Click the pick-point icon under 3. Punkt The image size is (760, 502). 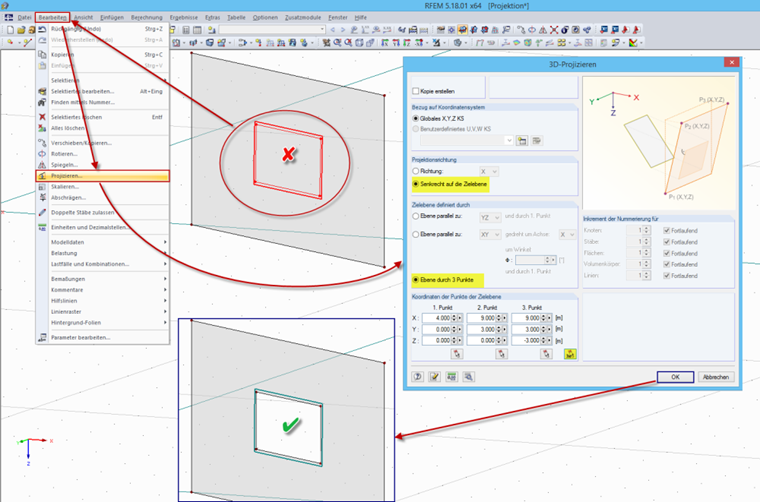[x=546, y=354]
